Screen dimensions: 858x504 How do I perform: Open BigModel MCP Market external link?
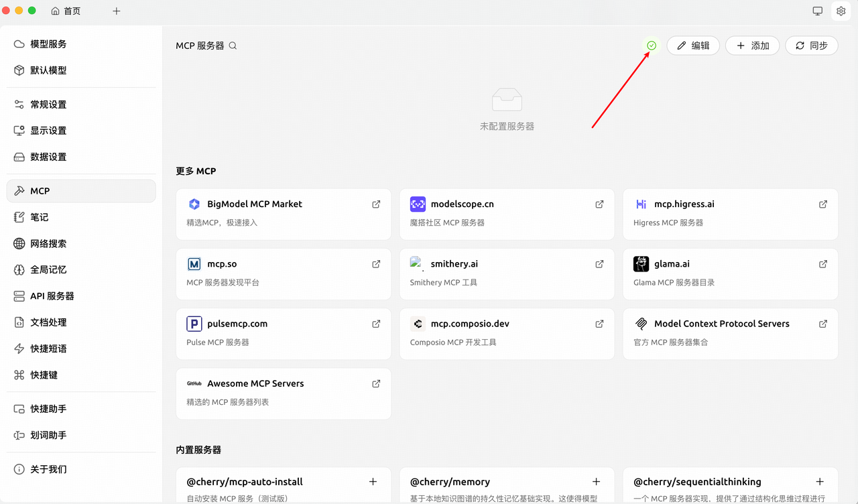[376, 204]
